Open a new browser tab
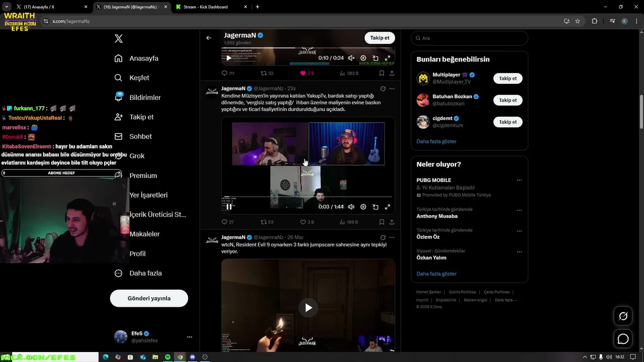644x362 pixels. [258, 7]
